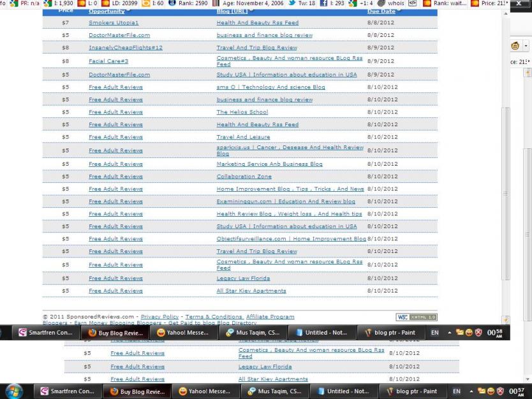532x399 pixels.
Task: Open 'Objectifsurveillance.com | Home Improvement Blog' link
Action: tap(291, 239)
